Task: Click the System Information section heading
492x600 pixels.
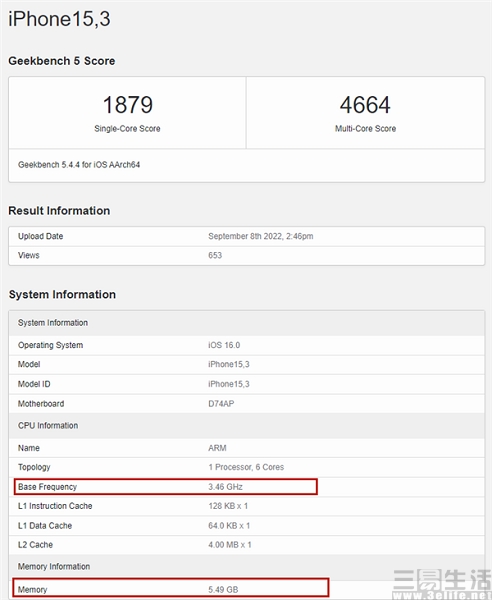Action: coord(62,295)
